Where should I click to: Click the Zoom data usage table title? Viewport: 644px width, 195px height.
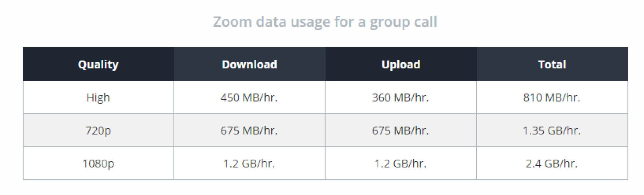325,22
